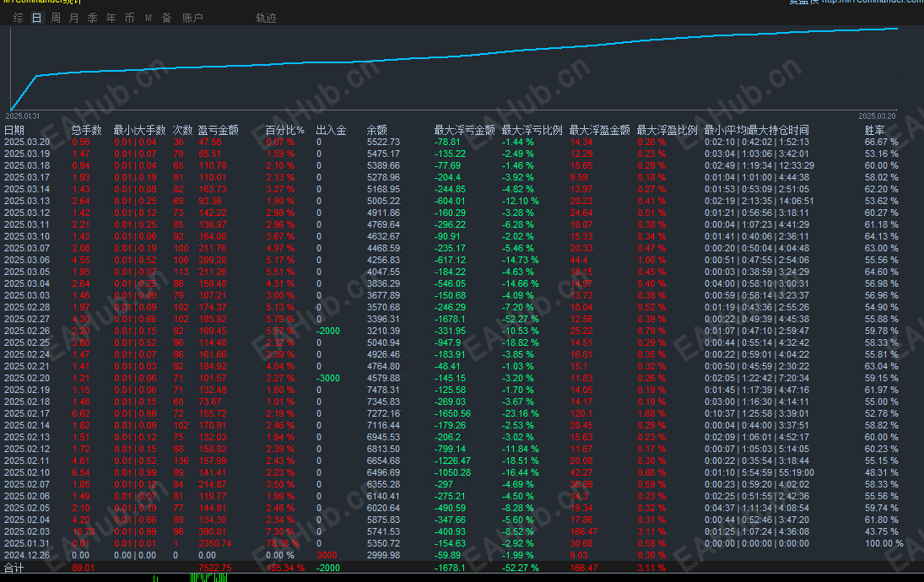Click -52.27 % in the 2025.02.27 row
The image size is (924, 582).
coord(521,319)
